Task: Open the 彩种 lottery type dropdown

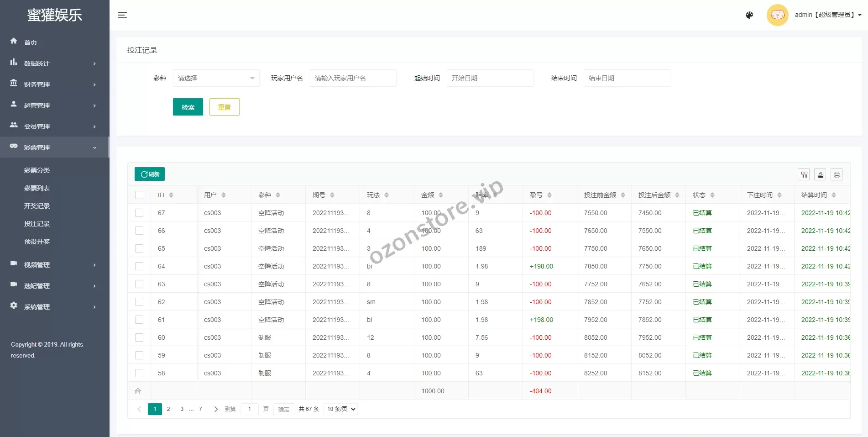Action: coord(216,78)
